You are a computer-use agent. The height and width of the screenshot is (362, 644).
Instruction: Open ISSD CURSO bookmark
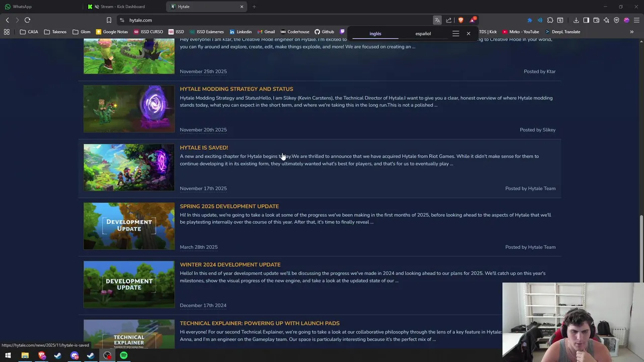[148, 32]
